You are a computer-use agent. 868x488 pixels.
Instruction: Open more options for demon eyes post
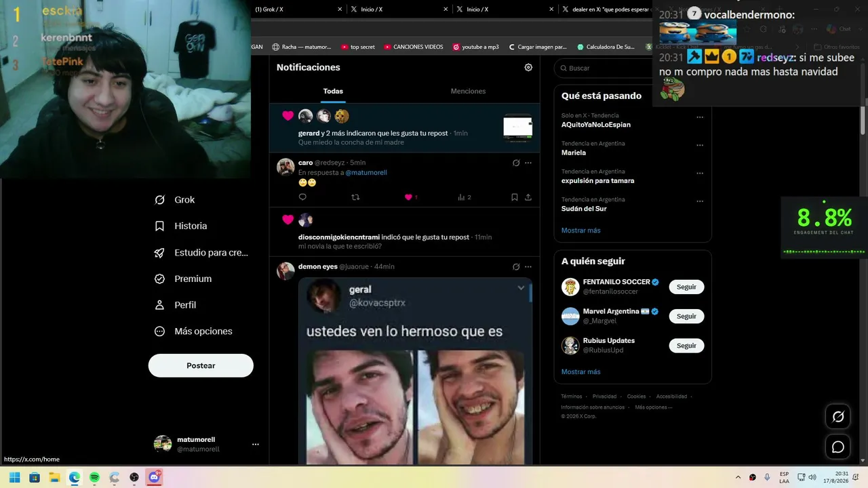click(x=528, y=266)
